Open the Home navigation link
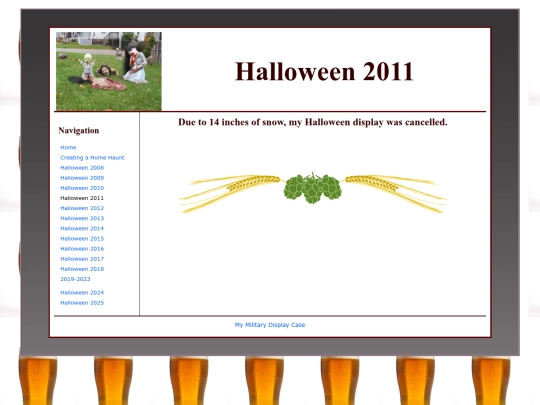540x405 pixels. click(68, 147)
